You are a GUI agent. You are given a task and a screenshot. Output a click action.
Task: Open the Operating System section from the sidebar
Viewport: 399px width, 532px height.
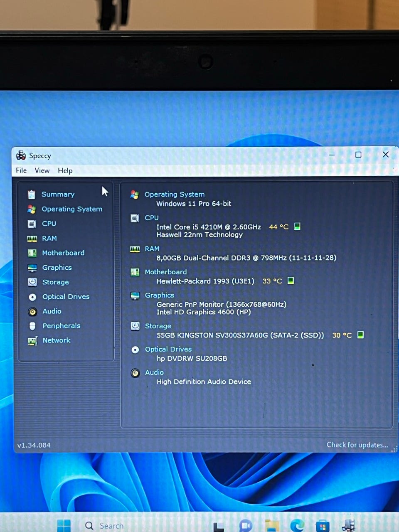pos(72,209)
